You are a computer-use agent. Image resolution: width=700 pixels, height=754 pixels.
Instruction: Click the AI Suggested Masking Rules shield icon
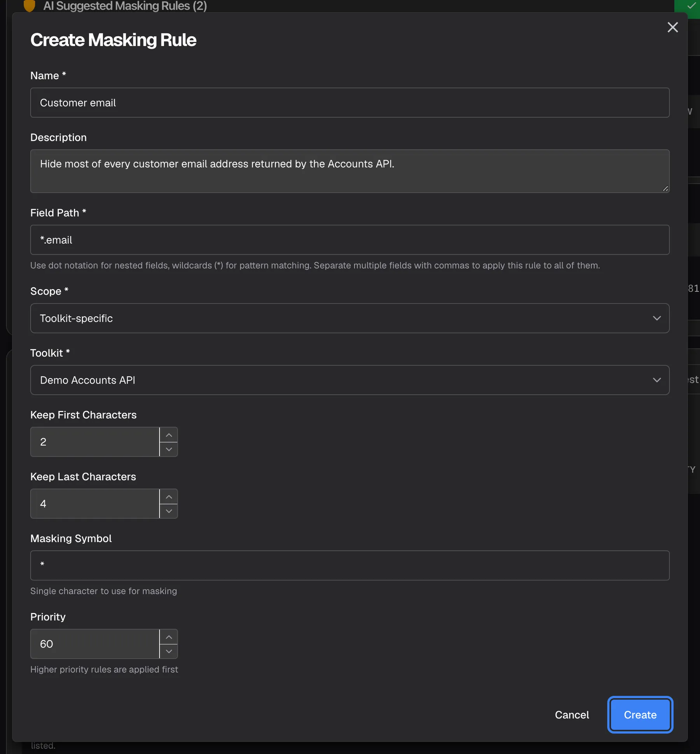coord(30,6)
